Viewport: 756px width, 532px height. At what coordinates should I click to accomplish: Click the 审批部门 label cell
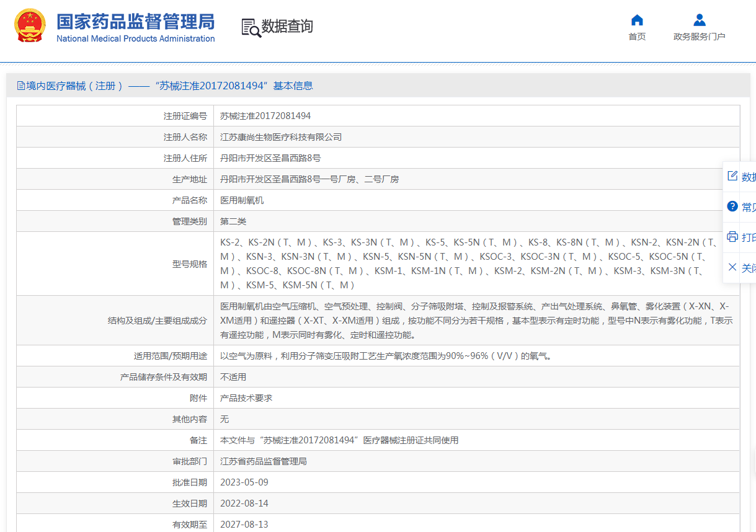click(115, 461)
